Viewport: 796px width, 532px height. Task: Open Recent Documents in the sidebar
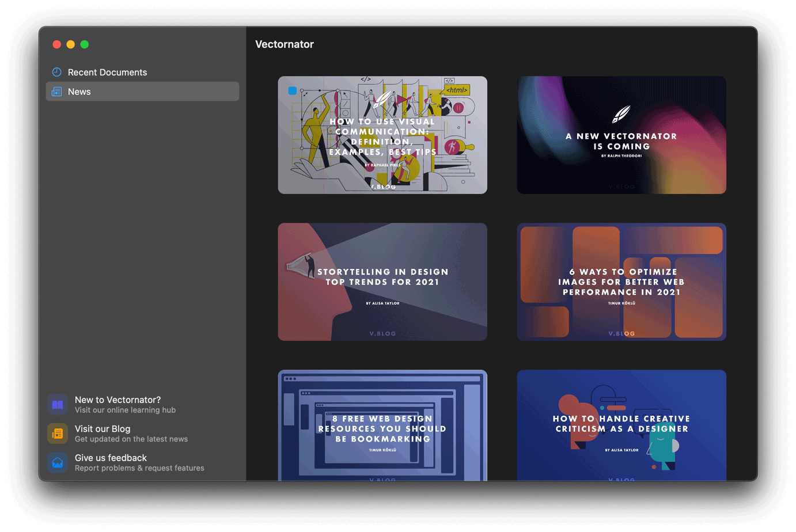[x=142, y=72]
